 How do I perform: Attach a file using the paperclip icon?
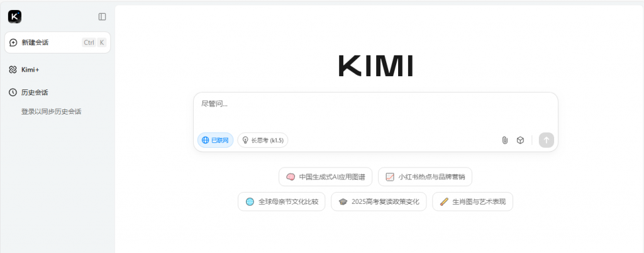pos(505,140)
